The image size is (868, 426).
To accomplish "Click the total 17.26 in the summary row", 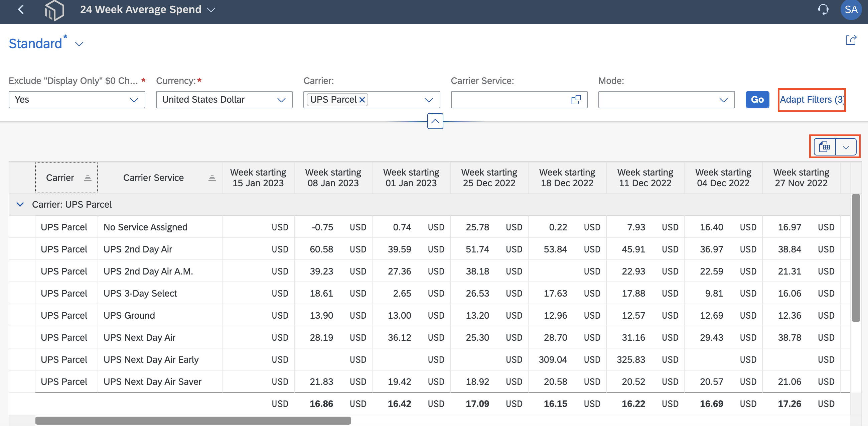I will coord(789,404).
